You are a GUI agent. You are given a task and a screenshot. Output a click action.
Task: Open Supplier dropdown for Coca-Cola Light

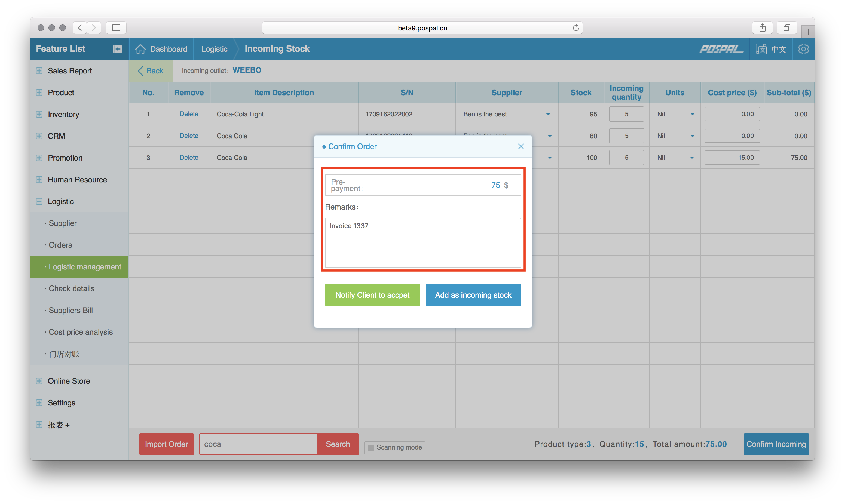548,115
